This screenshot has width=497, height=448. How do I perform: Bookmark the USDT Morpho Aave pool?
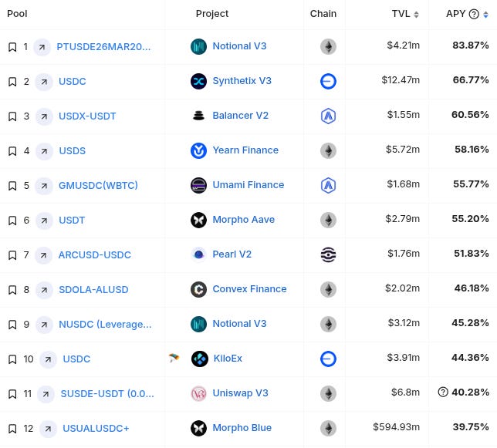pos(12,221)
